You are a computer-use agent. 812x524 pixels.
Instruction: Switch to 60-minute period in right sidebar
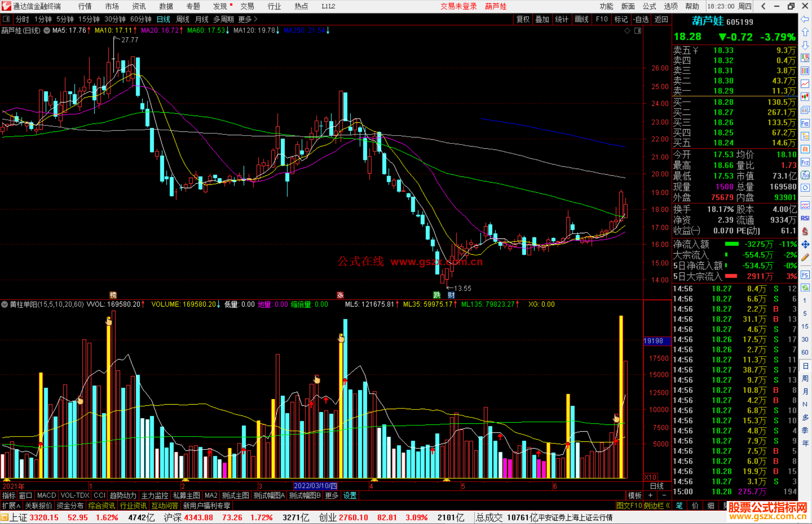(x=804, y=352)
